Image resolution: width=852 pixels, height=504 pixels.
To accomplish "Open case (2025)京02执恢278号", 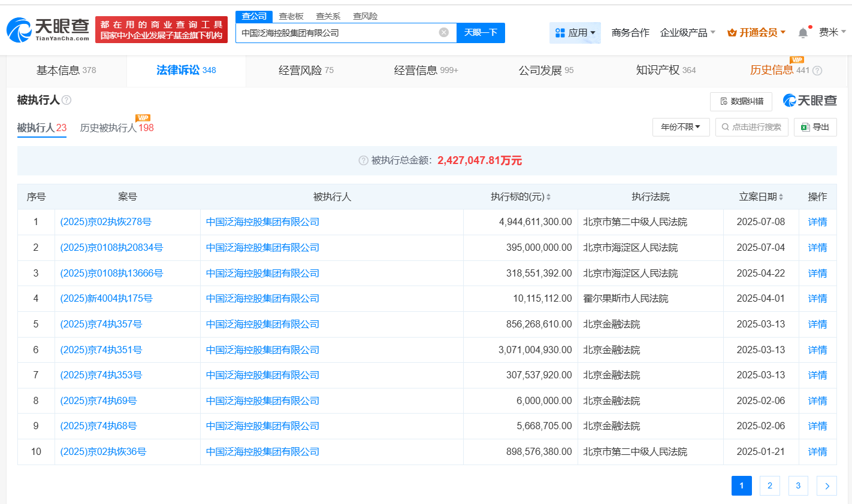I will [105, 222].
